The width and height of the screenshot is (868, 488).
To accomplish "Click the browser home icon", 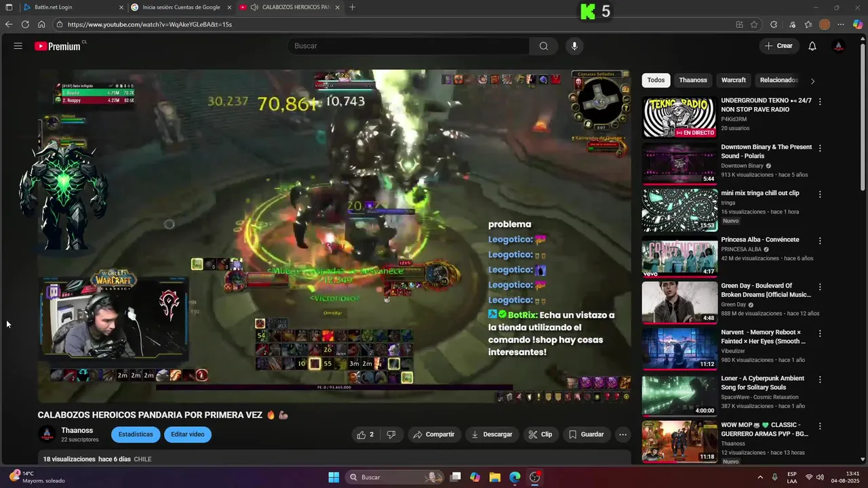I will (41, 24).
